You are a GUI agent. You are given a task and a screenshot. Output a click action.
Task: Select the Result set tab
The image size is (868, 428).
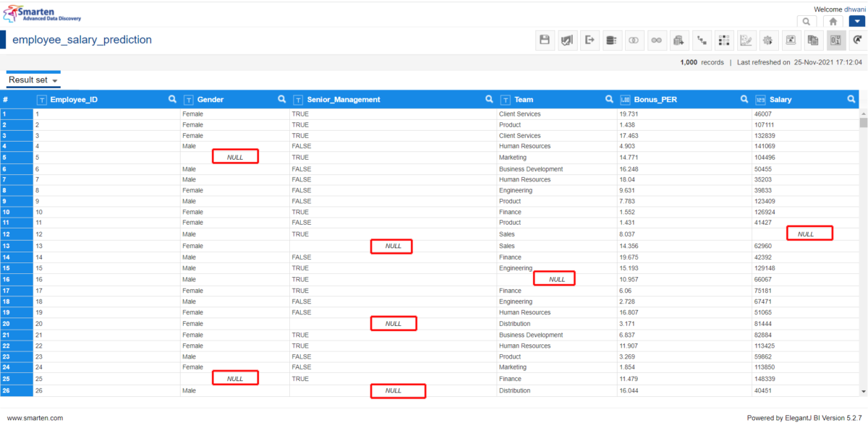[x=27, y=80]
